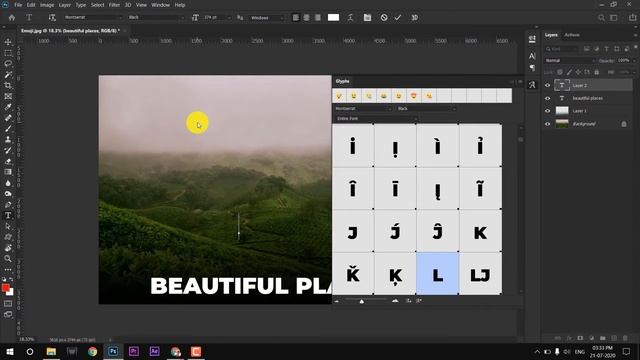
Task: Select the Blur tool
Action: point(8,183)
